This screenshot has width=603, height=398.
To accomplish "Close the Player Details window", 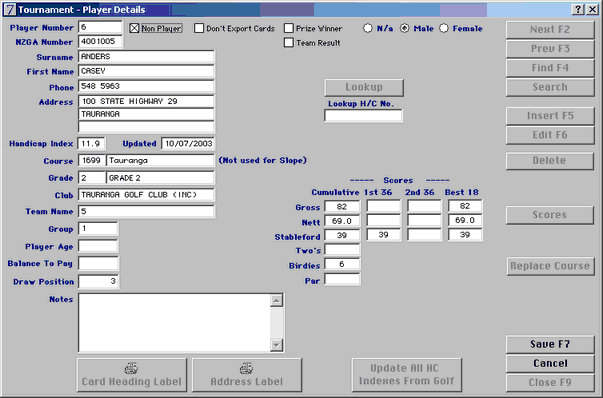I will (x=592, y=9).
